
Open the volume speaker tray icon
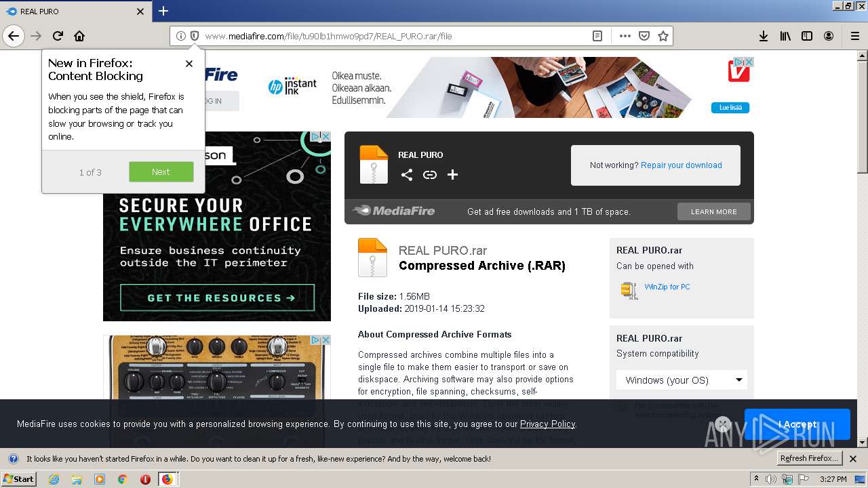(771, 479)
